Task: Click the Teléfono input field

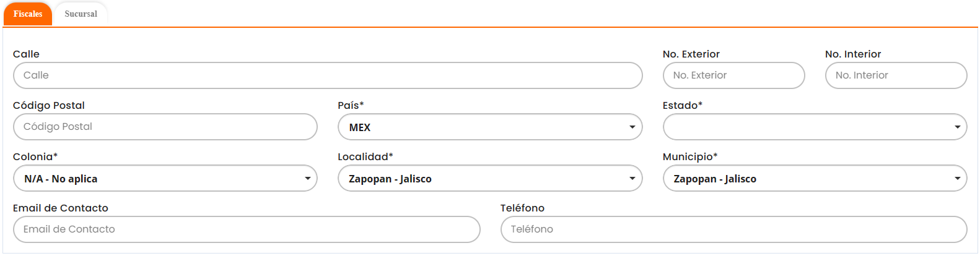Action: pyautogui.click(x=733, y=229)
